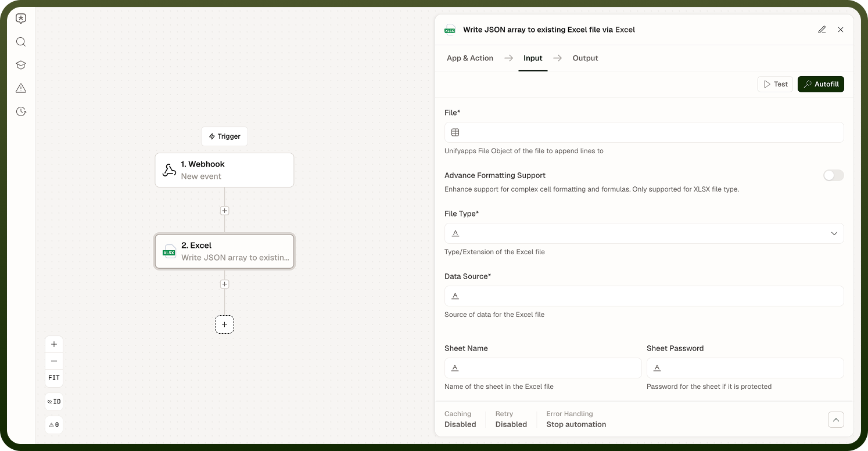Toggle node ID visibility on canvas
Screen dimensions: 868x451
54,402
